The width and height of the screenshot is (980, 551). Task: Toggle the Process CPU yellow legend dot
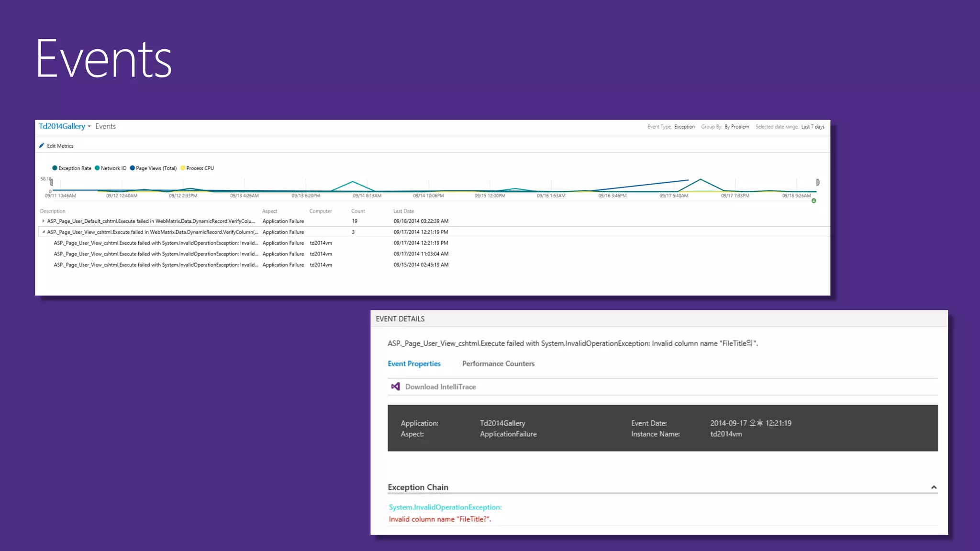click(183, 168)
